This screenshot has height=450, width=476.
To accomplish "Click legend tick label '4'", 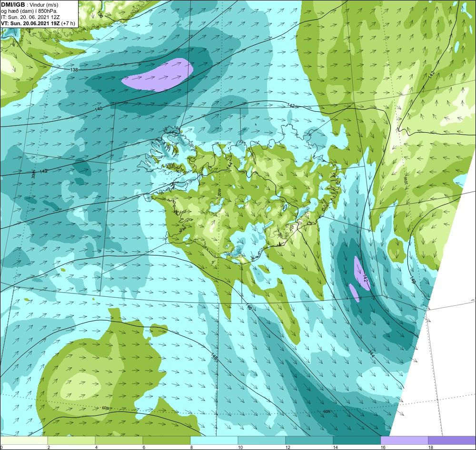I will (96, 447).
